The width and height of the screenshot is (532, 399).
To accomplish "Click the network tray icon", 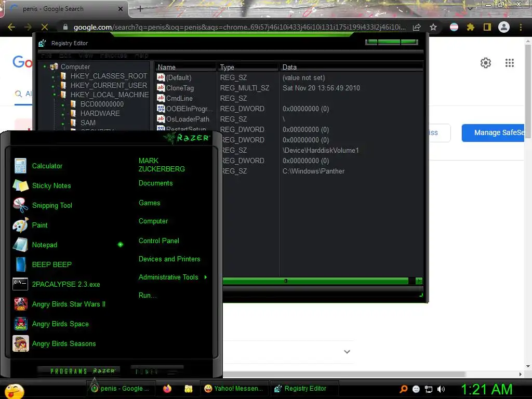I will click(429, 389).
